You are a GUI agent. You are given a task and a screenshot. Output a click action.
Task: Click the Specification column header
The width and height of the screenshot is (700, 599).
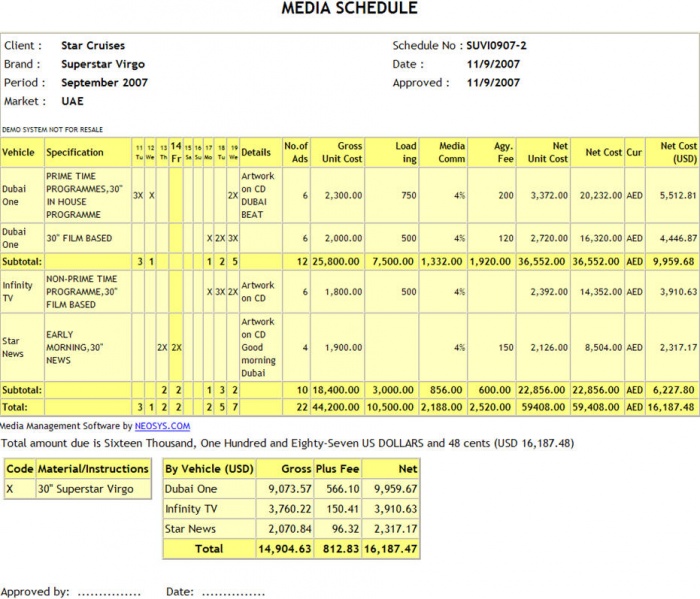point(88,153)
